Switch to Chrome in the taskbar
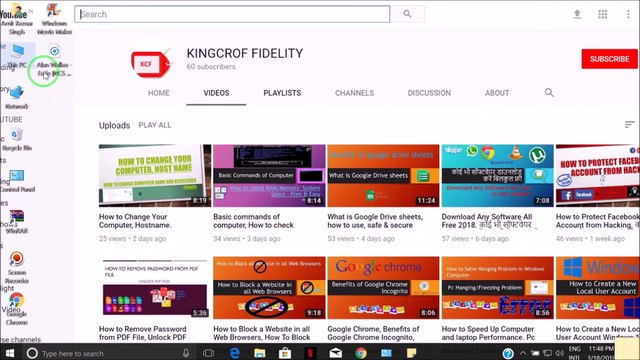 pos(361,353)
